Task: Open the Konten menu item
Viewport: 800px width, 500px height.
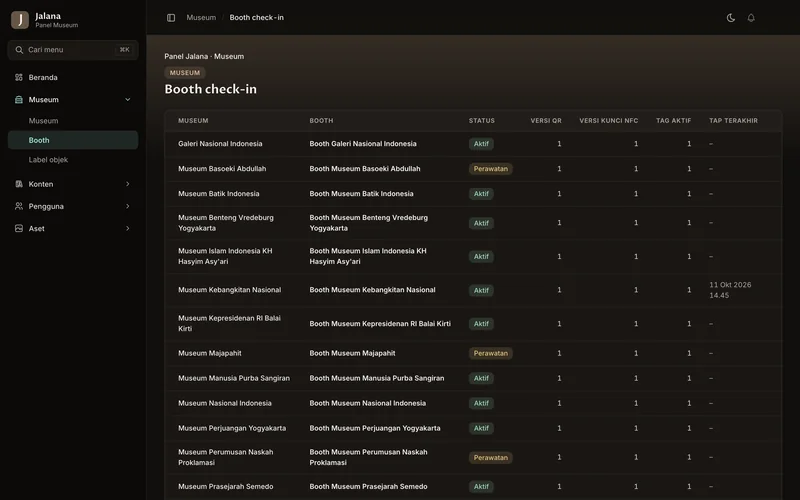Action: (73, 184)
